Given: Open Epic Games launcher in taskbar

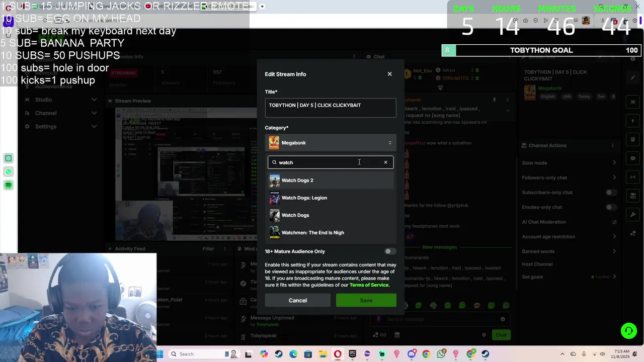Looking at the screenshot, I should tap(352, 354).
